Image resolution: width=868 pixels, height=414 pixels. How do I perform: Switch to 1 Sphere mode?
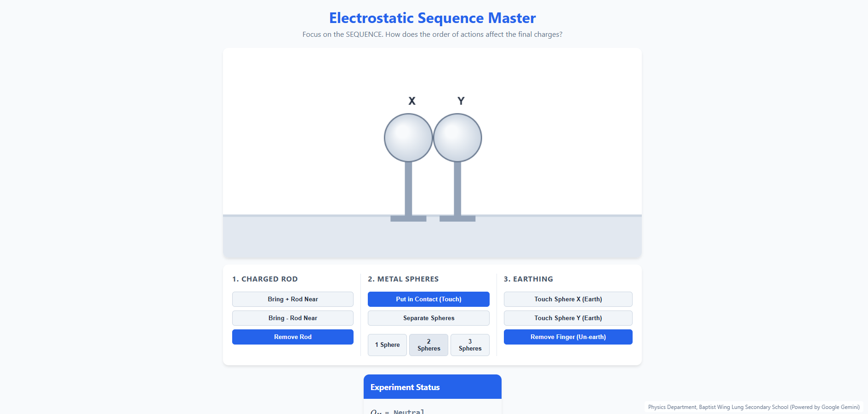coord(387,345)
